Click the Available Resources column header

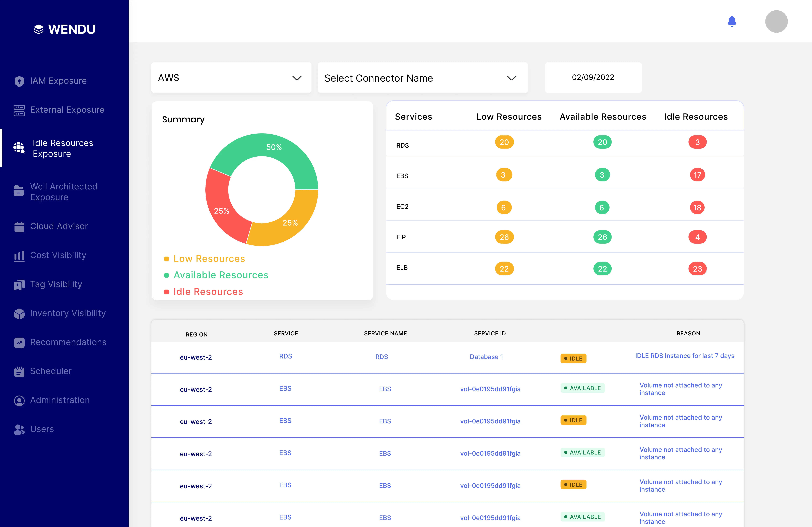coord(603,117)
